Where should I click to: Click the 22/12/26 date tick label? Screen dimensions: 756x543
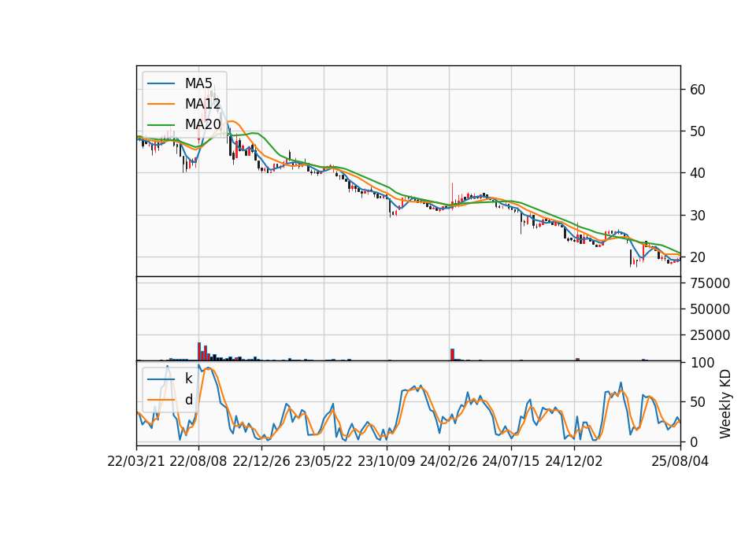pyautogui.click(x=261, y=461)
